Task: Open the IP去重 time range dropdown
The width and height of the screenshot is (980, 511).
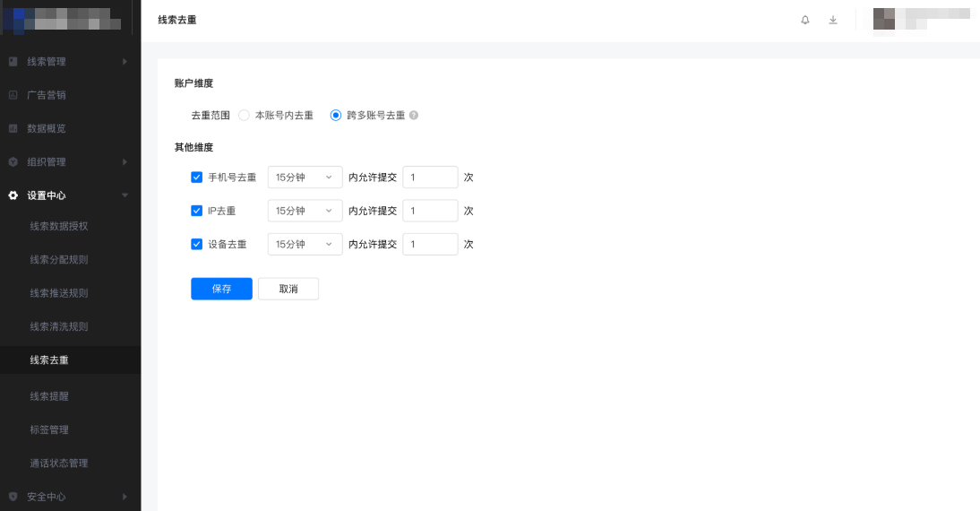Action: [305, 211]
